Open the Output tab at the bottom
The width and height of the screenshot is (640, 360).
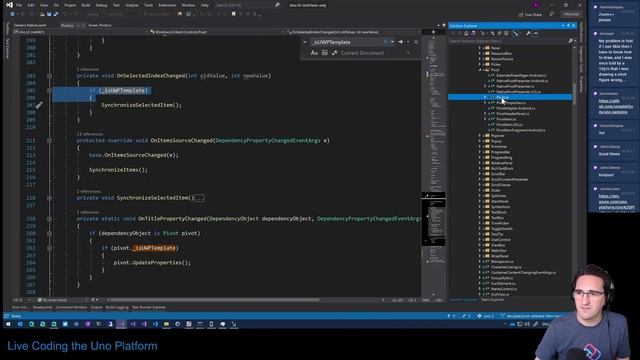tap(96, 307)
